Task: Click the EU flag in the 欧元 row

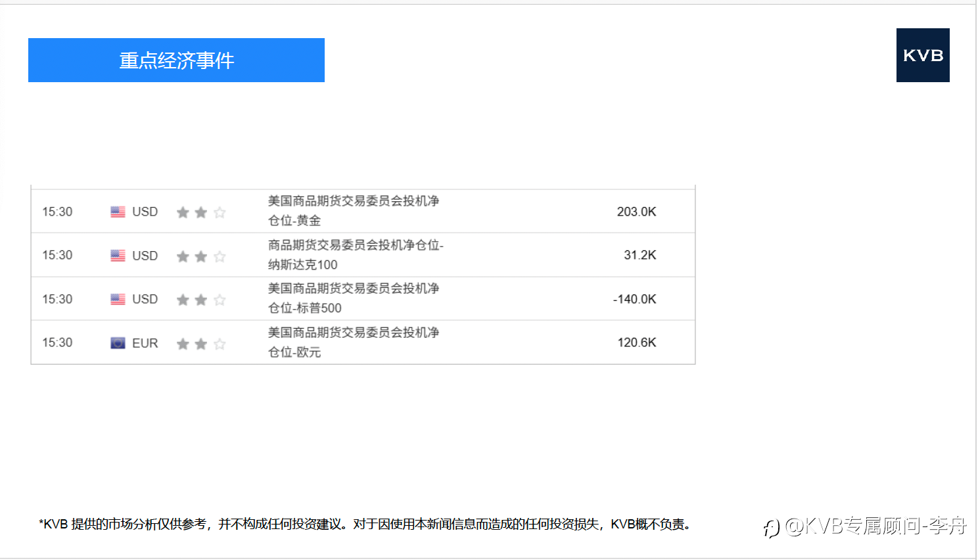Action: pyautogui.click(x=118, y=343)
